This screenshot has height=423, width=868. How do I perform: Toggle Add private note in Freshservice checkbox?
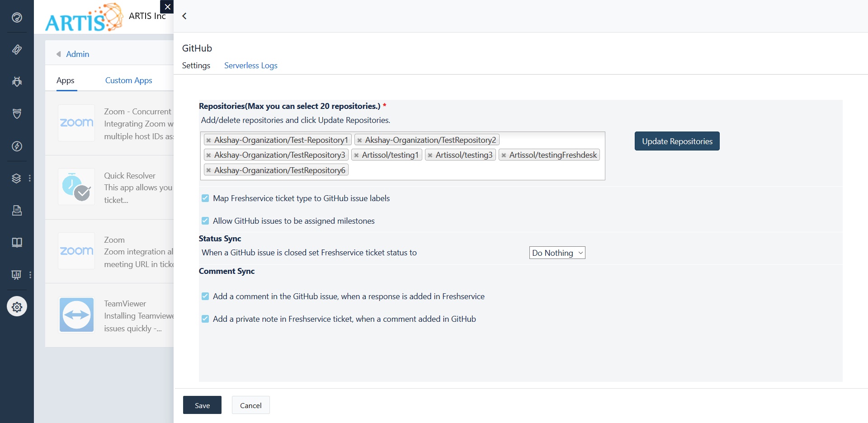click(205, 319)
